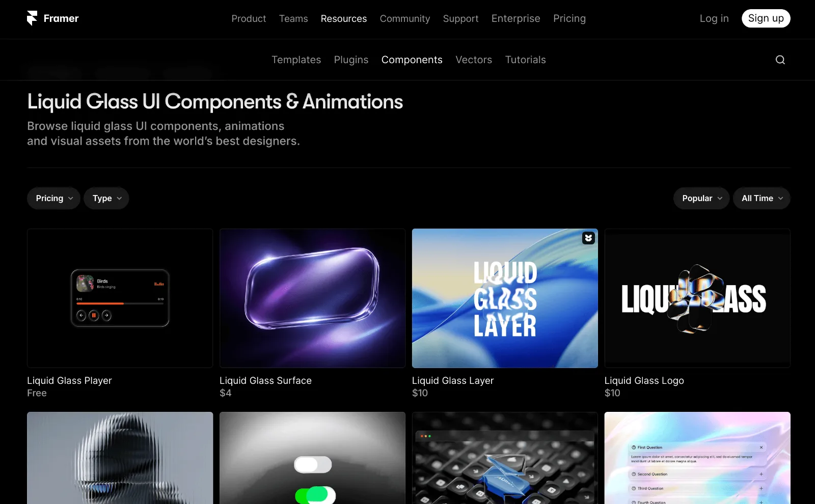Click the $4 price under Liquid Glass Surface

(x=225, y=393)
